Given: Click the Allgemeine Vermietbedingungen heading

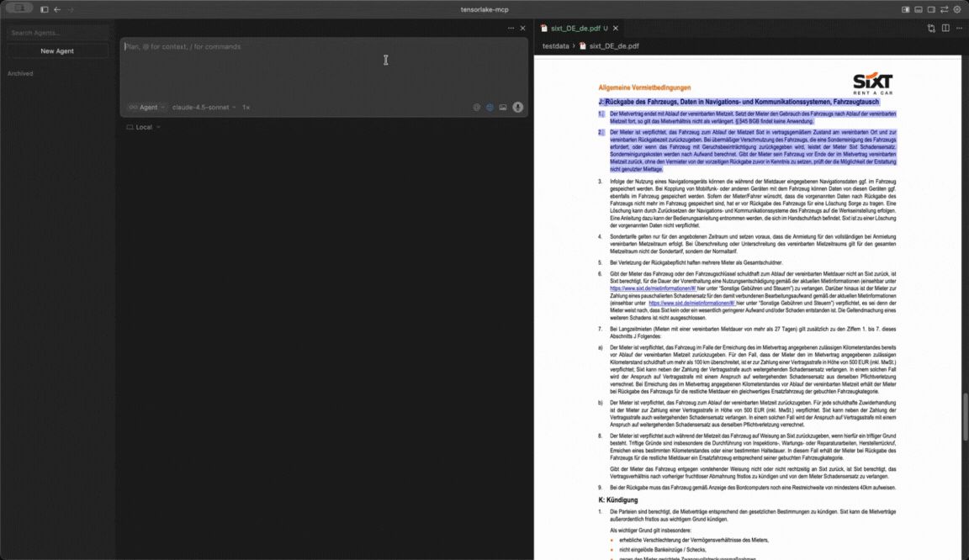Looking at the screenshot, I should (x=644, y=87).
